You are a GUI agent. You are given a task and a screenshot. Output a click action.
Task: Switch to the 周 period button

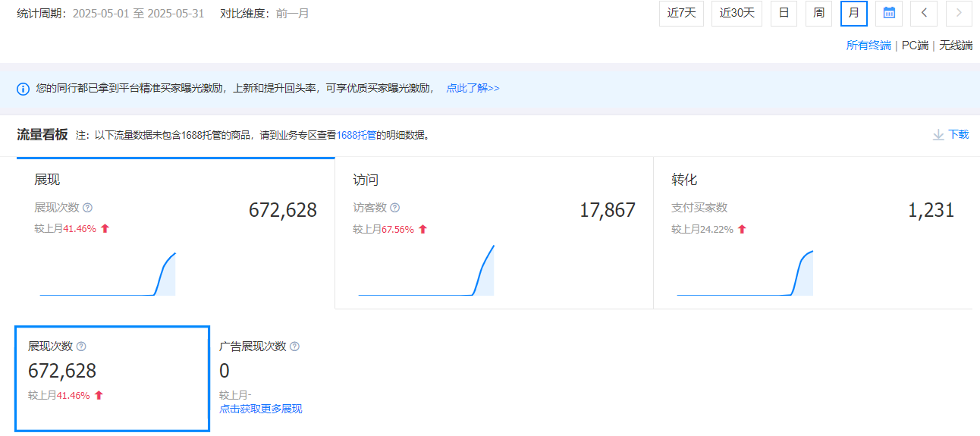pyautogui.click(x=818, y=13)
